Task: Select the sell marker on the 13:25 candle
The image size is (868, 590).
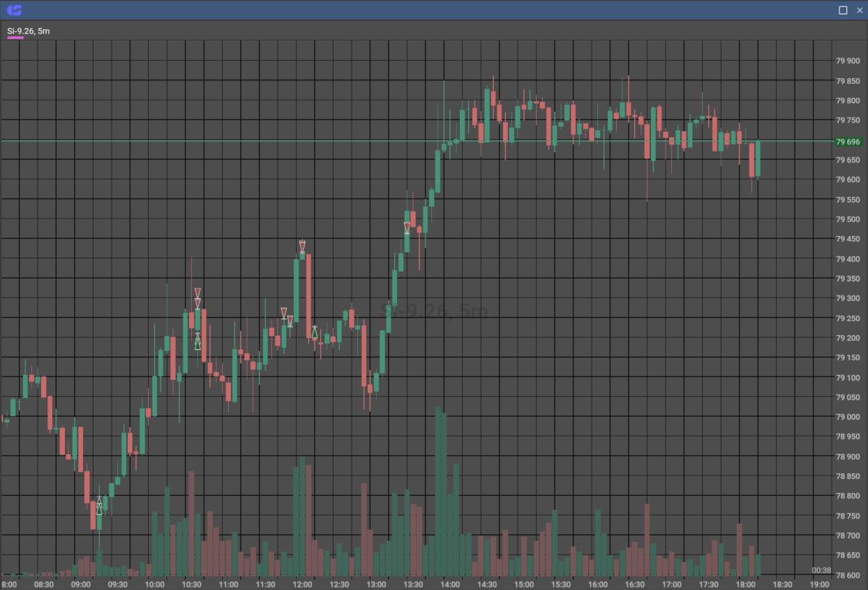Action: click(407, 228)
